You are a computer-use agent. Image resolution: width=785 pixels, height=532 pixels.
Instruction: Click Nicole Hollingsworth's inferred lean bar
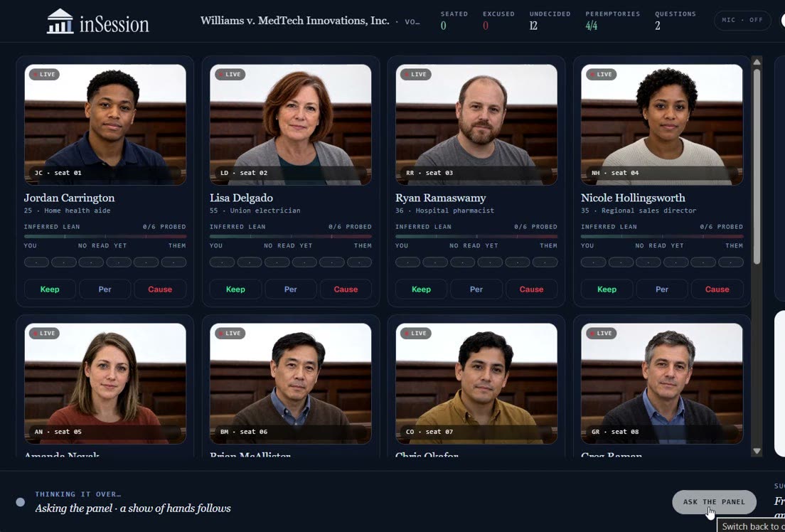point(662,236)
